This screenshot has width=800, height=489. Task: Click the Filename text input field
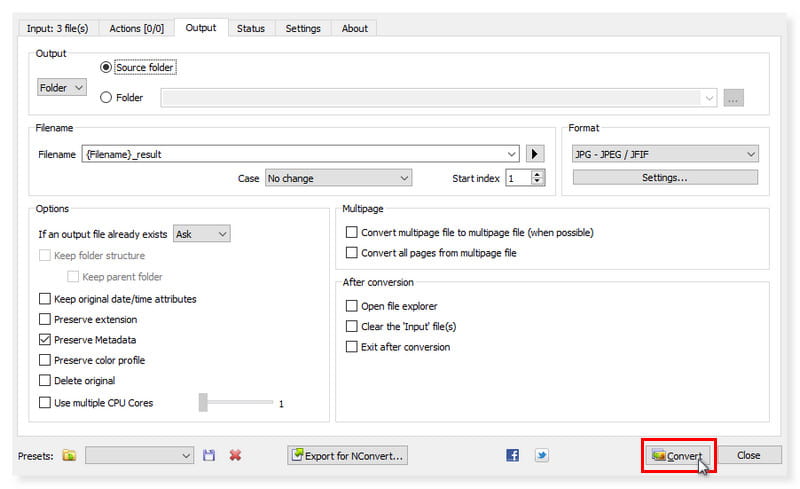pyautogui.click(x=300, y=154)
